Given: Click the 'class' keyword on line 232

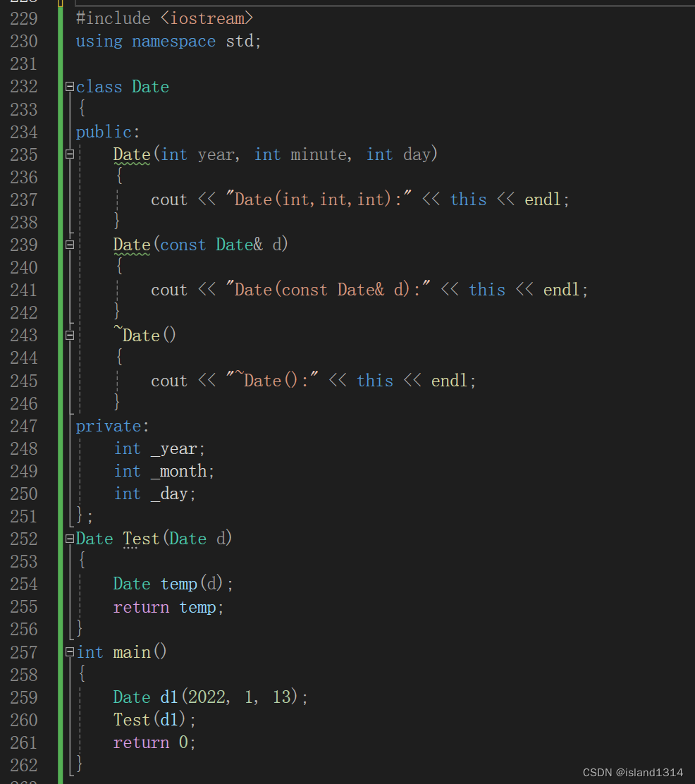Looking at the screenshot, I should click(x=99, y=87).
